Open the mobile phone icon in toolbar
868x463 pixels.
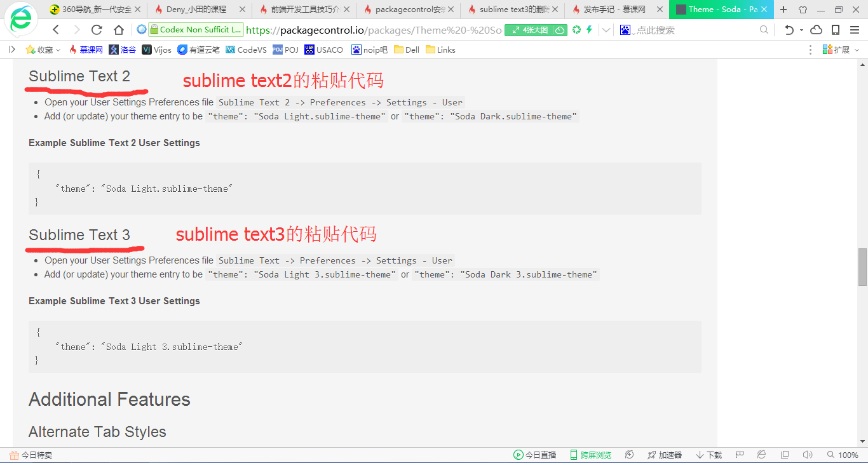tap(836, 30)
